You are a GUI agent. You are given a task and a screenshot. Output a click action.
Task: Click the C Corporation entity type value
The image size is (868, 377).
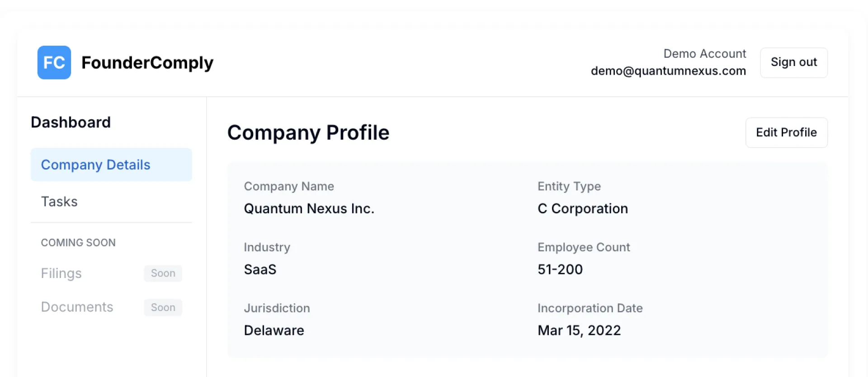583,208
